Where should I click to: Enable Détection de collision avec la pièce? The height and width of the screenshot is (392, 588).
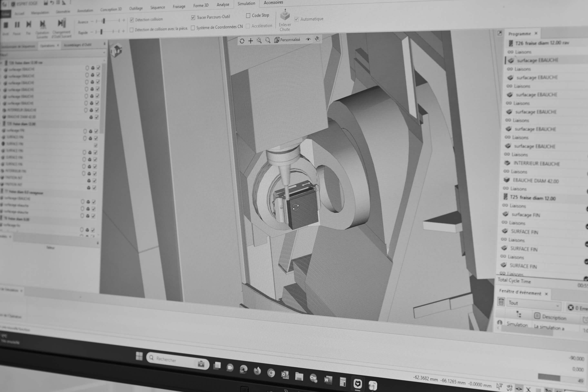click(x=131, y=30)
